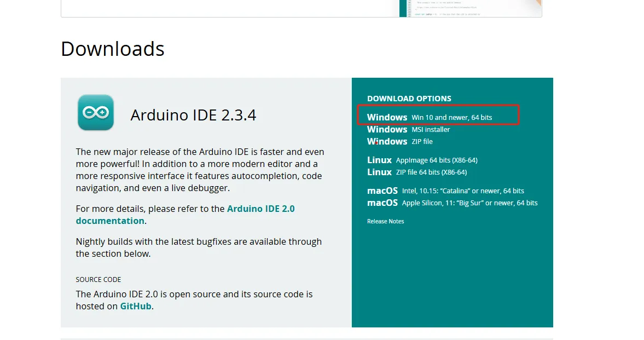
Task: Choose the Windows MSI installer download
Action: click(x=408, y=130)
